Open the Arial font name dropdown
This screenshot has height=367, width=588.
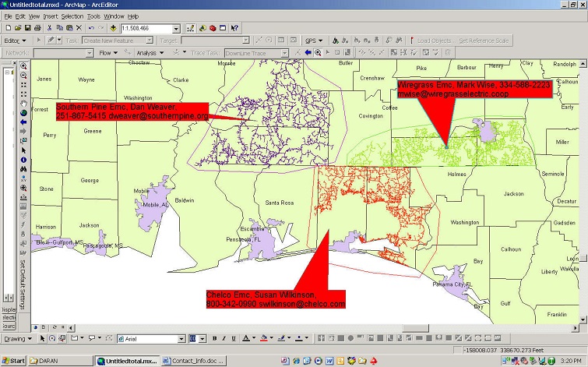[x=183, y=339]
